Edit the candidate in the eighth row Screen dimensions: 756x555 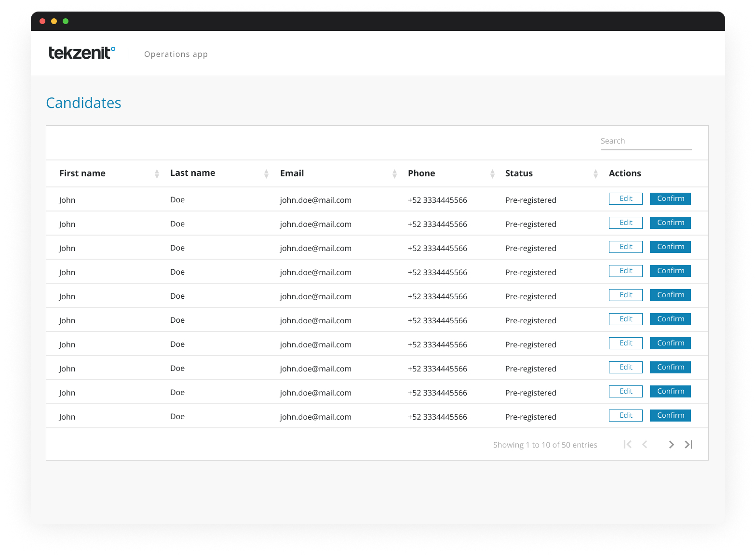[626, 367]
